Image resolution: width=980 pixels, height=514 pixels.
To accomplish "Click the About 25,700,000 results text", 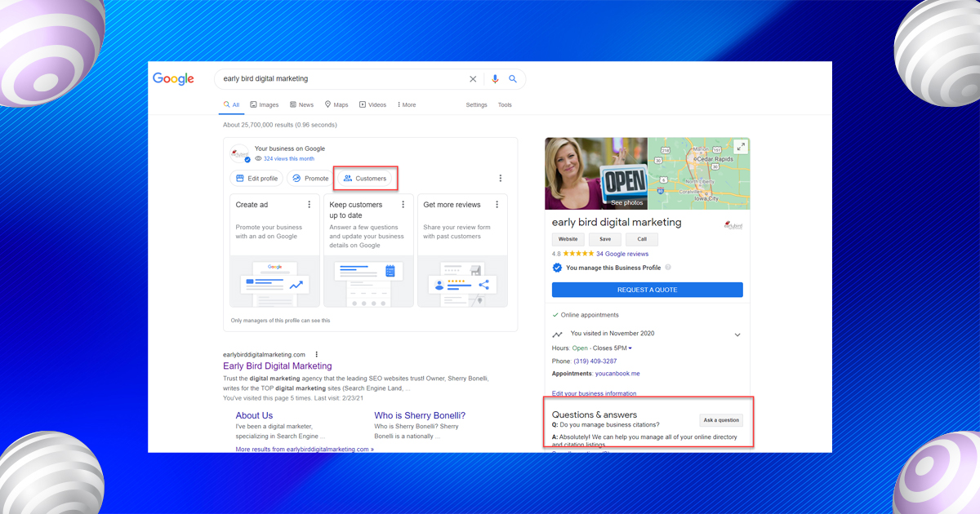I will pyautogui.click(x=280, y=125).
